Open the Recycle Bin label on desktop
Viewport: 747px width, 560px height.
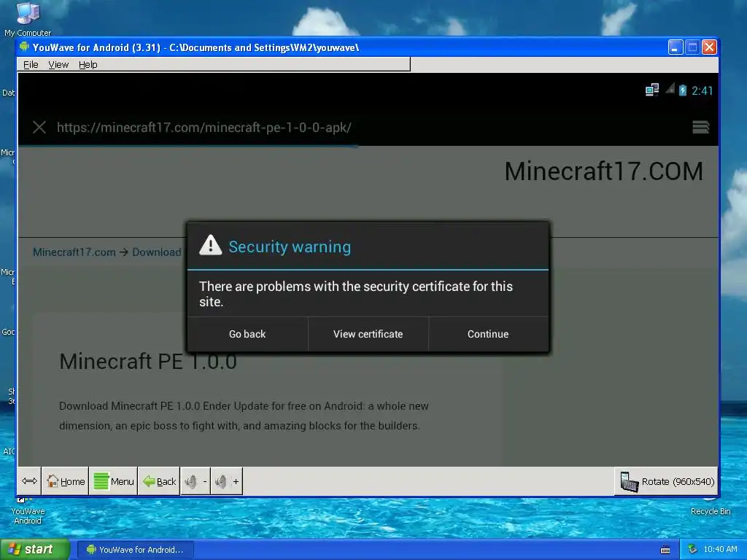pos(711,511)
